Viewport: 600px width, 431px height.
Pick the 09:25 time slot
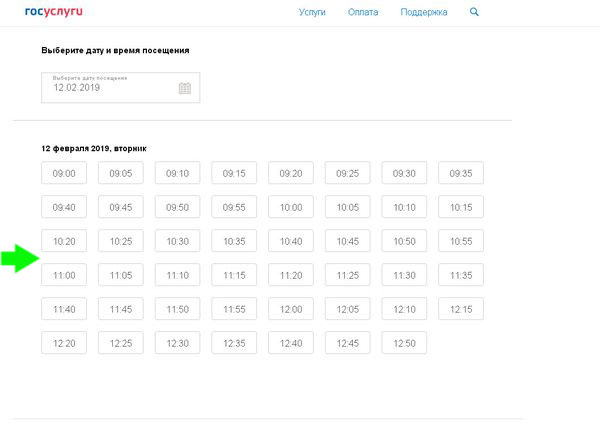pos(347,173)
